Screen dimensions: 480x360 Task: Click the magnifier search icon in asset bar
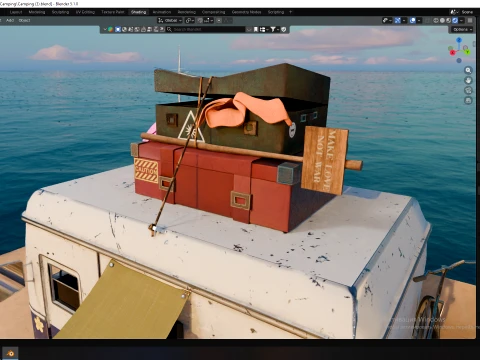point(169,29)
